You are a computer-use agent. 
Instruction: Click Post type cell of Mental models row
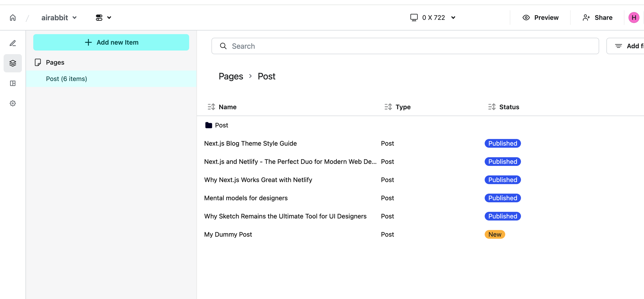click(x=387, y=198)
